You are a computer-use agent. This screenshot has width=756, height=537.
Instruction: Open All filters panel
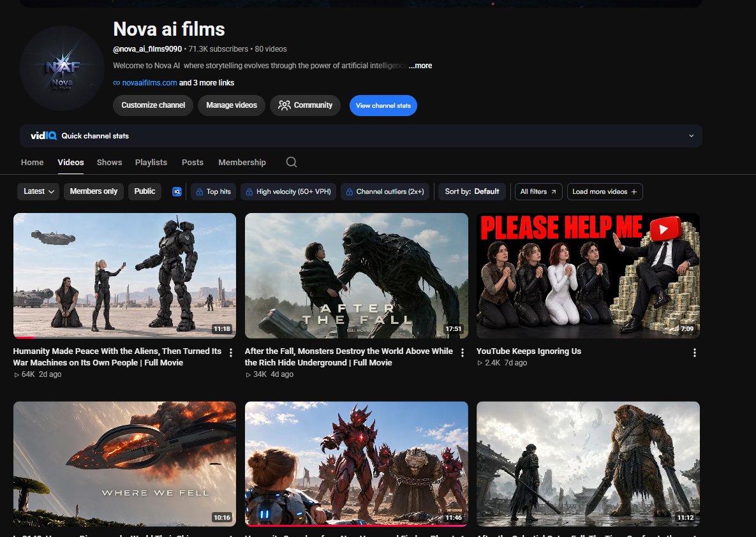click(x=538, y=191)
